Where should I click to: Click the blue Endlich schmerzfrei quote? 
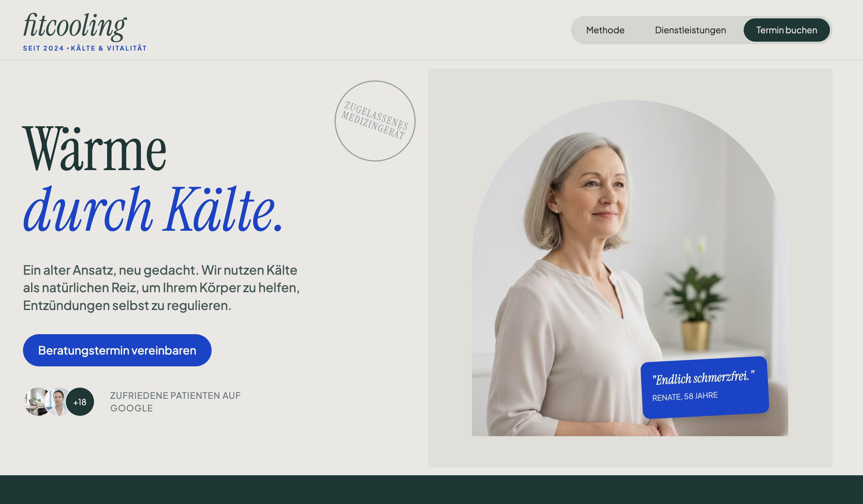pos(703,378)
